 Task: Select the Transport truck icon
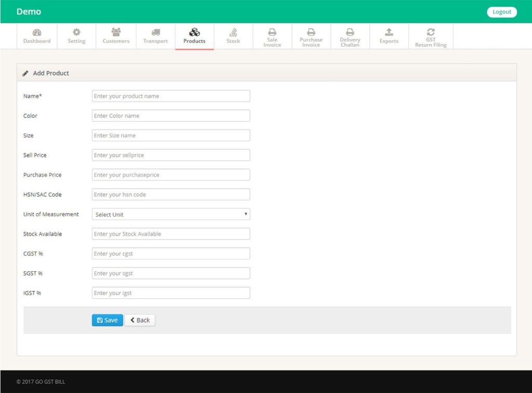[155, 32]
